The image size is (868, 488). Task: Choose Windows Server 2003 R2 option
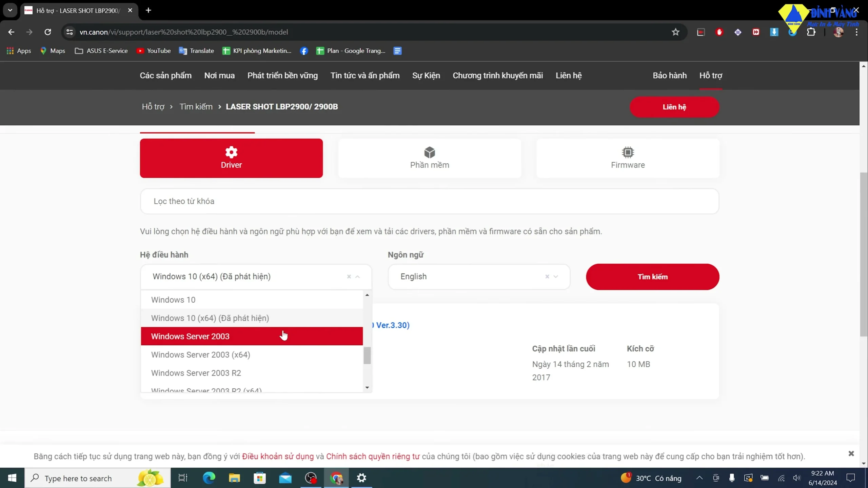coord(252,373)
